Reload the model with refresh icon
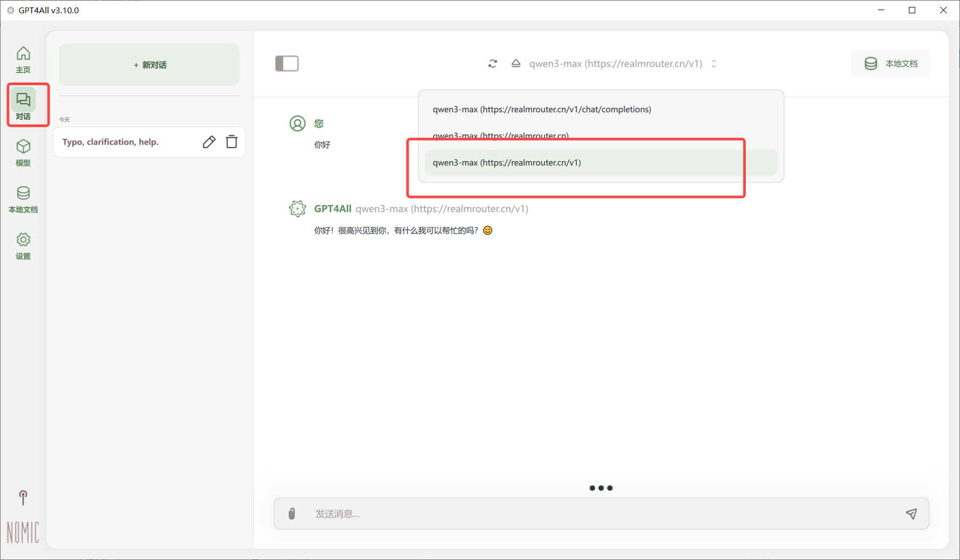 coord(493,64)
